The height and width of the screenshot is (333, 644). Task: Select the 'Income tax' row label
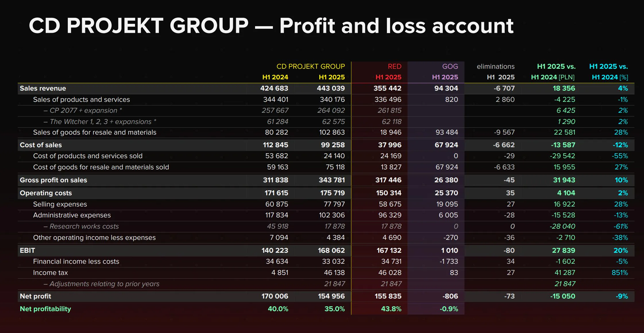pyautogui.click(x=50, y=273)
